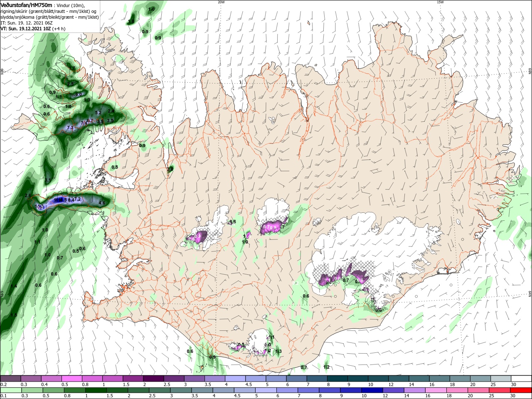The width and height of the screenshot is (532, 399).
Task: Click the '0.2' label in the upper legend
Action: (3, 384)
